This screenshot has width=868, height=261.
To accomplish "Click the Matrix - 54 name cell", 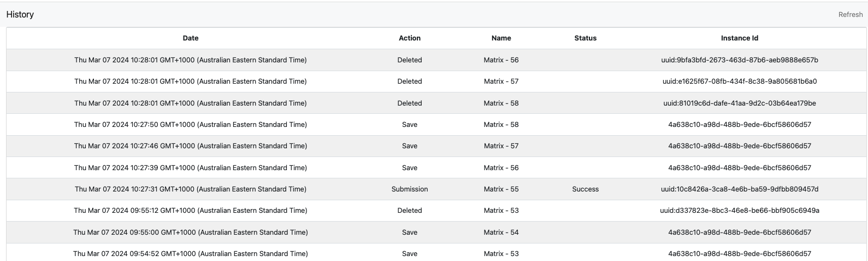I will pyautogui.click(x=501, y=233).
